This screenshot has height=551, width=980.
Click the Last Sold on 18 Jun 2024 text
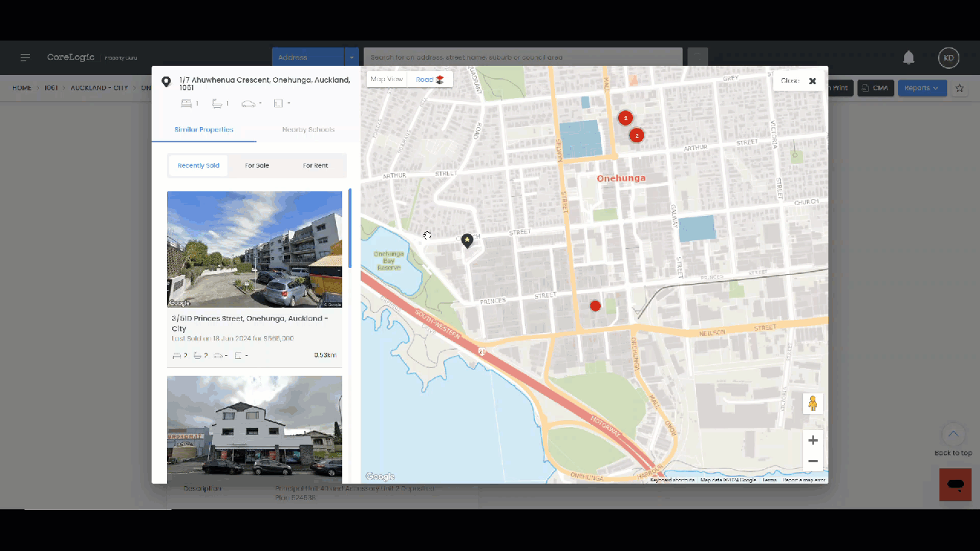(233, 338)
